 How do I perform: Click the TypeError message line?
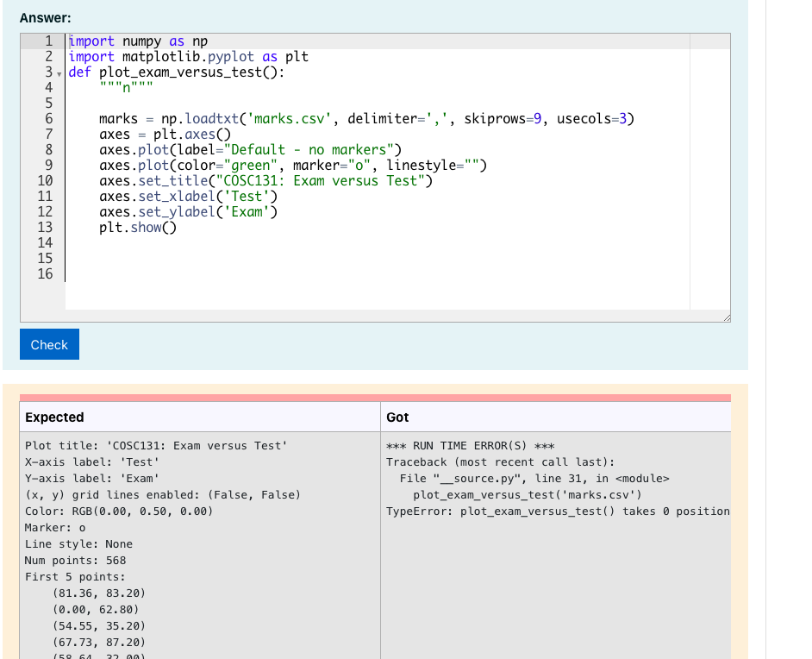[x=559, y=512]
